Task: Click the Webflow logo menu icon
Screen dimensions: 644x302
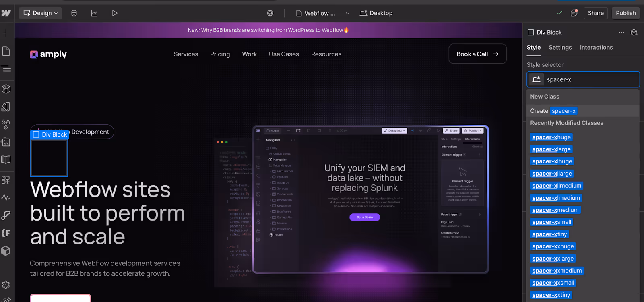Action: pos(6,13)
